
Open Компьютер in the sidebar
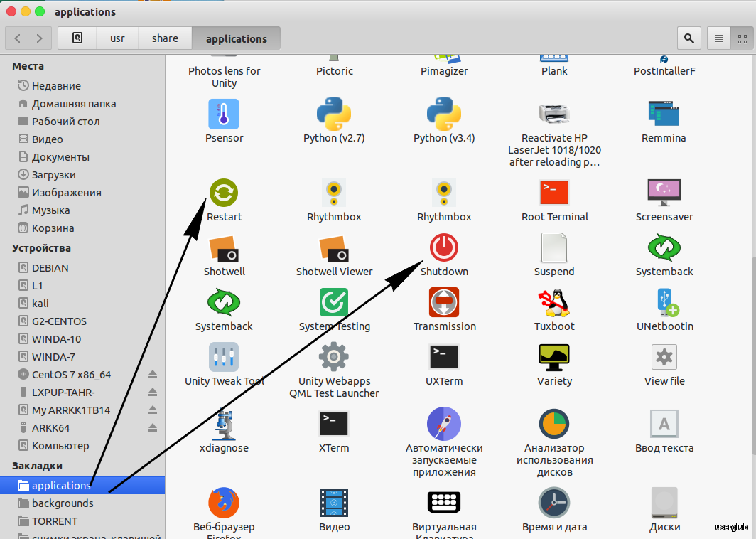(x=82, y=446)
